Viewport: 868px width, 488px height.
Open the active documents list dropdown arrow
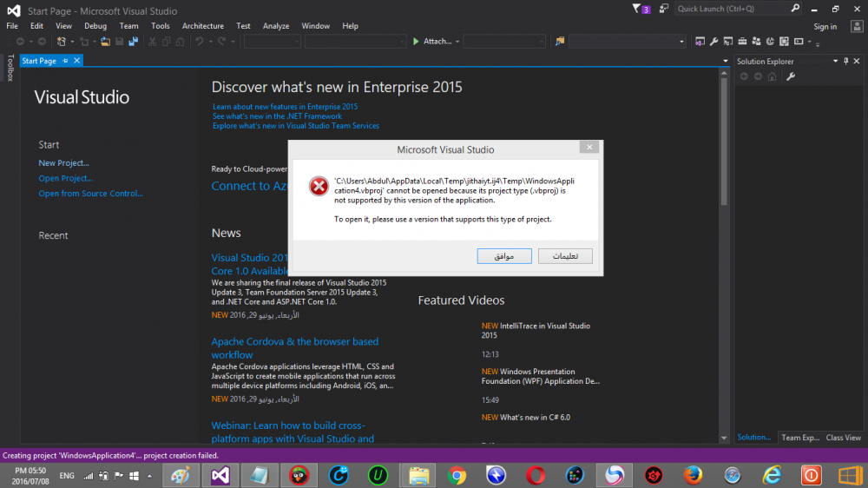click(x=725, y=61)
